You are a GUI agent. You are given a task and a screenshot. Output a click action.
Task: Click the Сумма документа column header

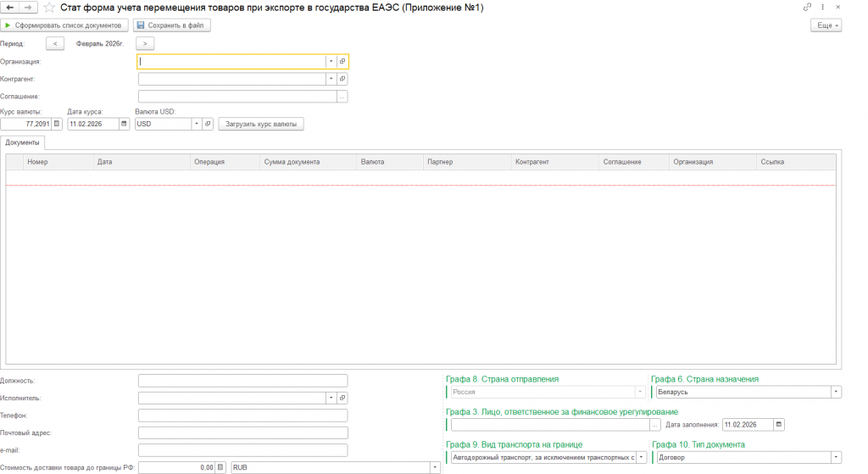tap(308, 162)
